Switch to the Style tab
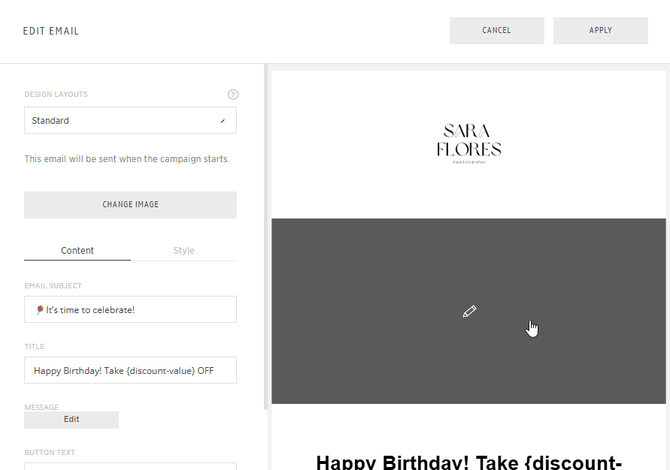Screen dimensions: 670x470 184,251
